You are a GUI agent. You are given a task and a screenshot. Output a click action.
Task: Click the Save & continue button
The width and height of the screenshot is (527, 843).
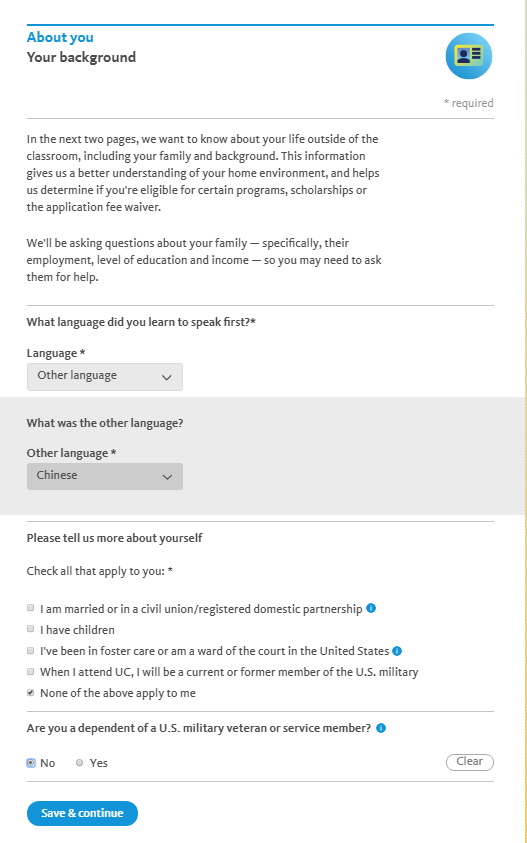(82, 813)
